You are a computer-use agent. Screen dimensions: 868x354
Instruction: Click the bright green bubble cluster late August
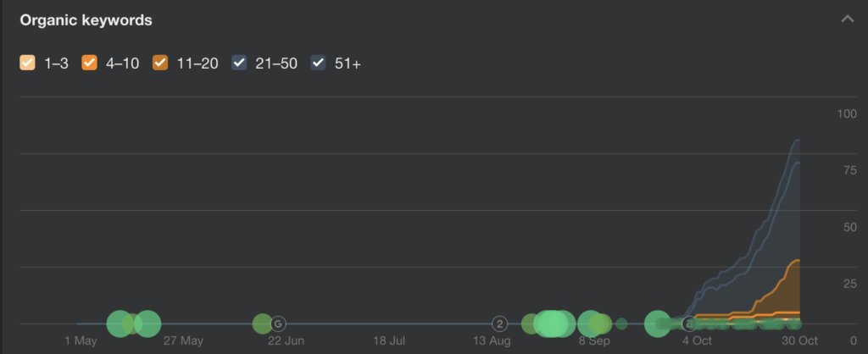click(x=551, y=324)
